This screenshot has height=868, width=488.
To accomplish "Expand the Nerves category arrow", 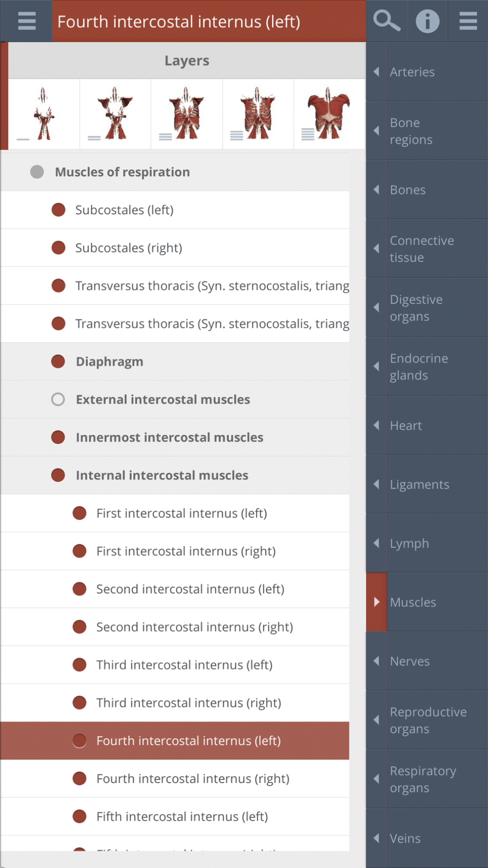I will (377, 661).
